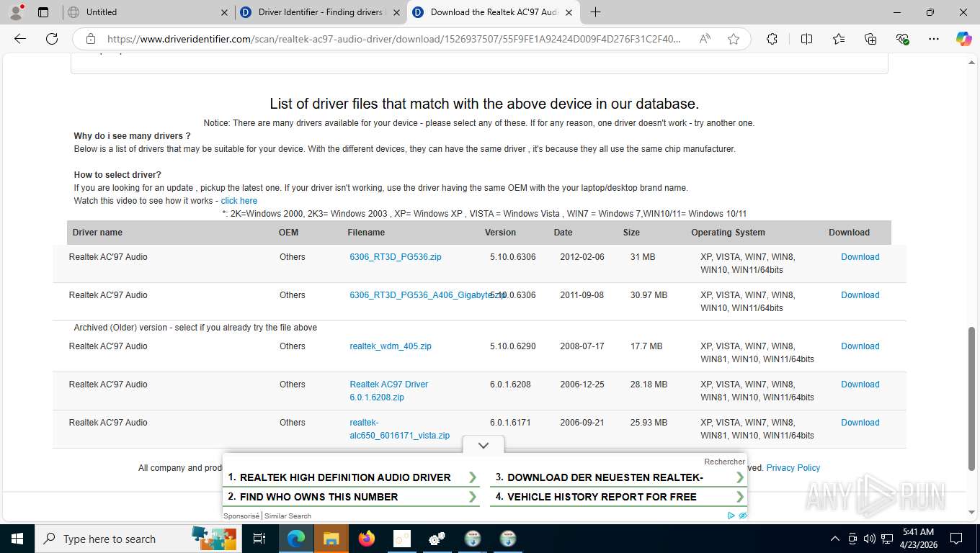Select the Download the Realtek AC'97 tab

494,12
